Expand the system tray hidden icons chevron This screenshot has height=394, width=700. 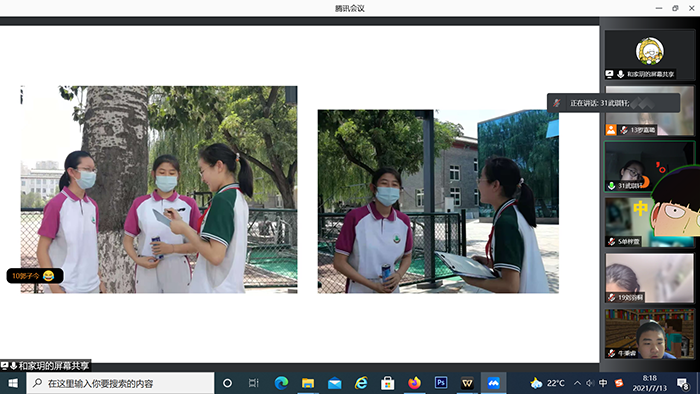(577, 383)
